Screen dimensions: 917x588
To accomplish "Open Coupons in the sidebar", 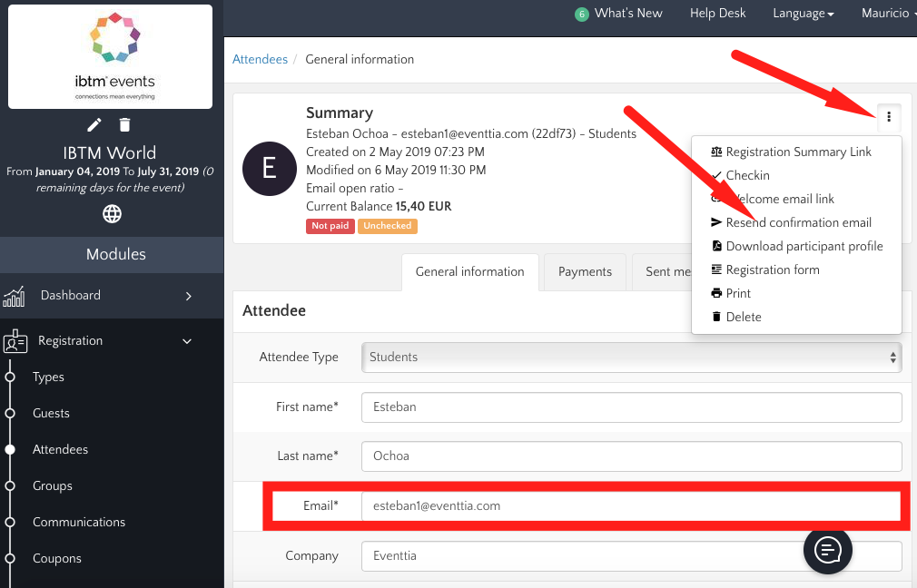I will pos(57,559).
